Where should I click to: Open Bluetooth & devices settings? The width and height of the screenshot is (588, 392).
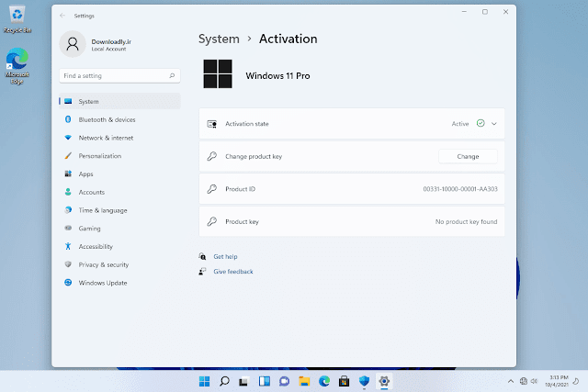(x=119, y=119)
